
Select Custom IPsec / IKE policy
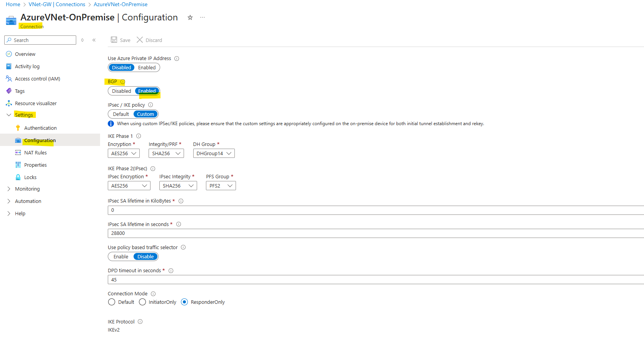click(146, 114)
